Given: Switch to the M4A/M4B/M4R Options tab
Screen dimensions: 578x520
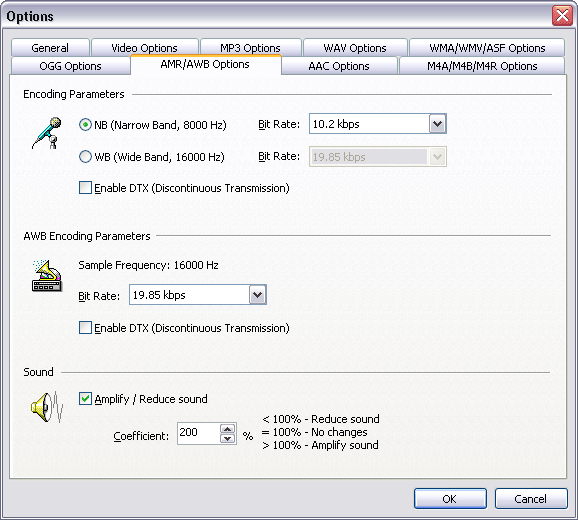Looking at the screenshot, I should 482,66.
